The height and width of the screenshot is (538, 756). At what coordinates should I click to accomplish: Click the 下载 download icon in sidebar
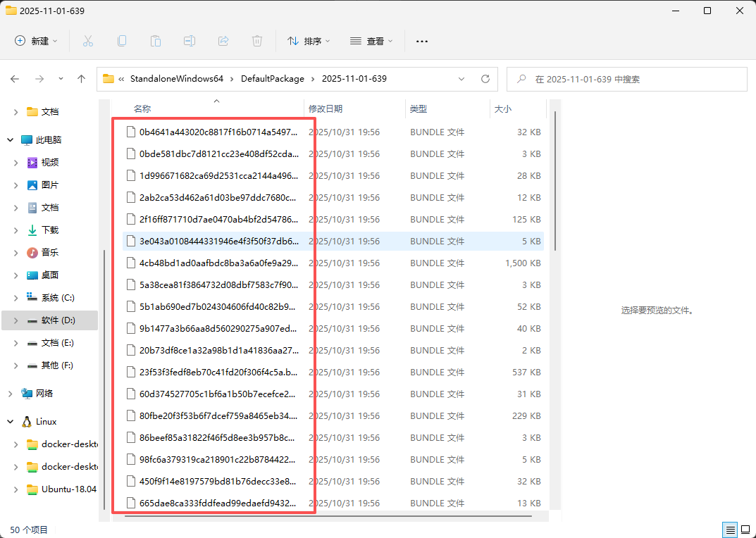click(x=32, y=230)
